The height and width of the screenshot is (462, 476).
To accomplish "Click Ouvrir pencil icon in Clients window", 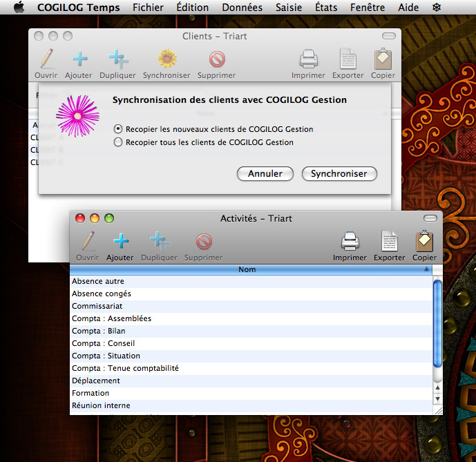I will (x=46, y=59).
